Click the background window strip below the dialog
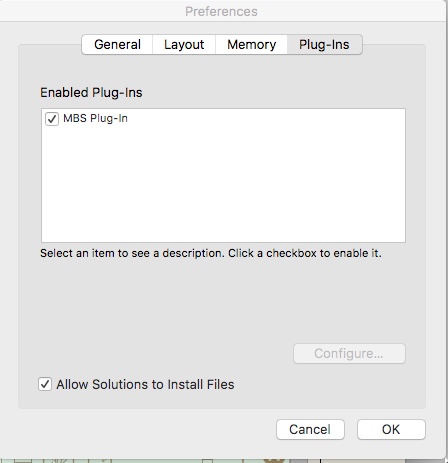448x463 pixels. coord(223,461)
